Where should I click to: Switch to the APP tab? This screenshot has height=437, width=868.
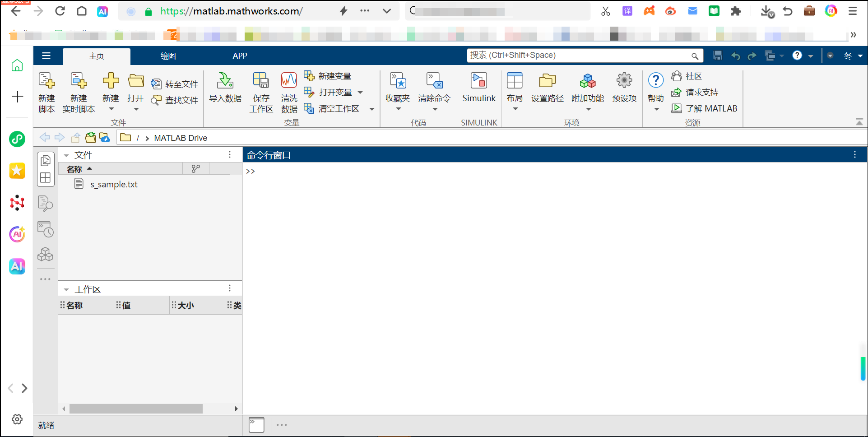240,56
